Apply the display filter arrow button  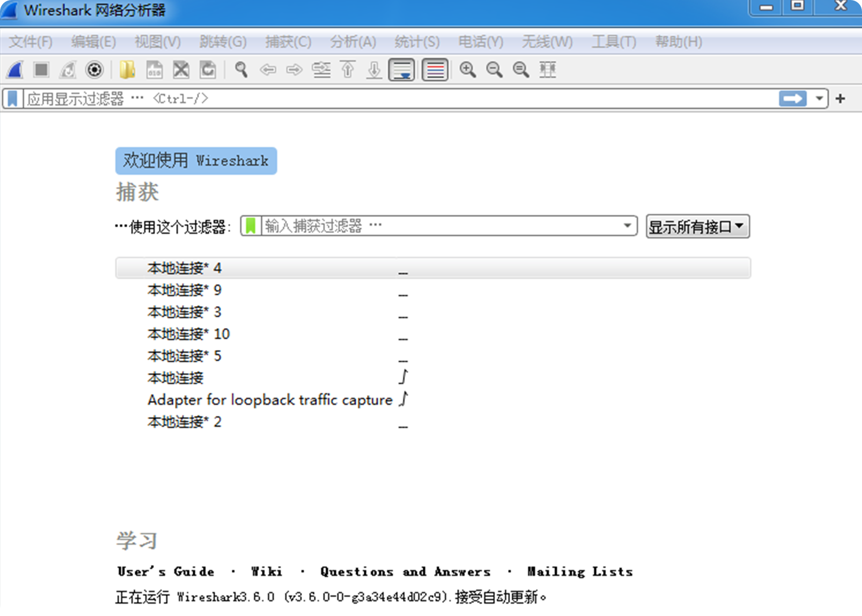click(x=793, y=99)
